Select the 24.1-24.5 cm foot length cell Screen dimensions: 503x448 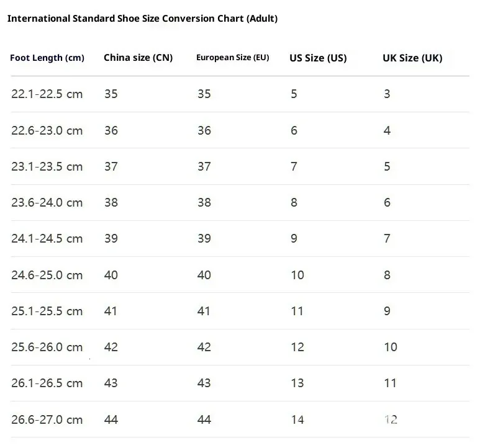(x=47, y=239)
